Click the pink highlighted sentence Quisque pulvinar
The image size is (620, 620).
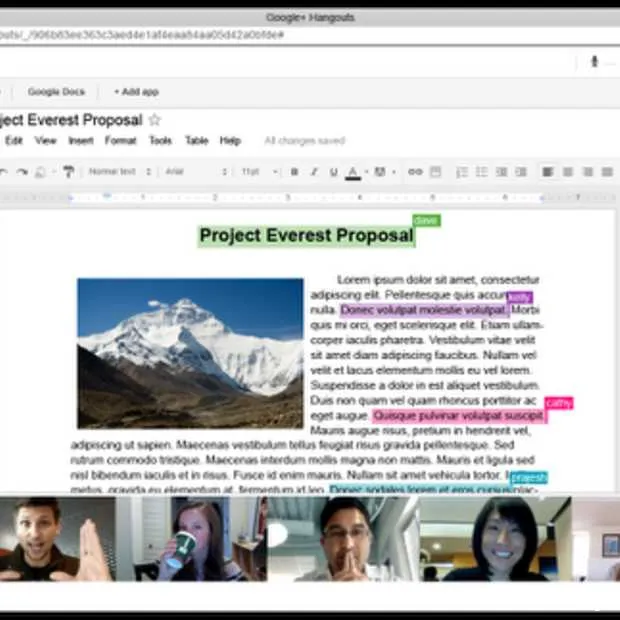pos(459,416)
